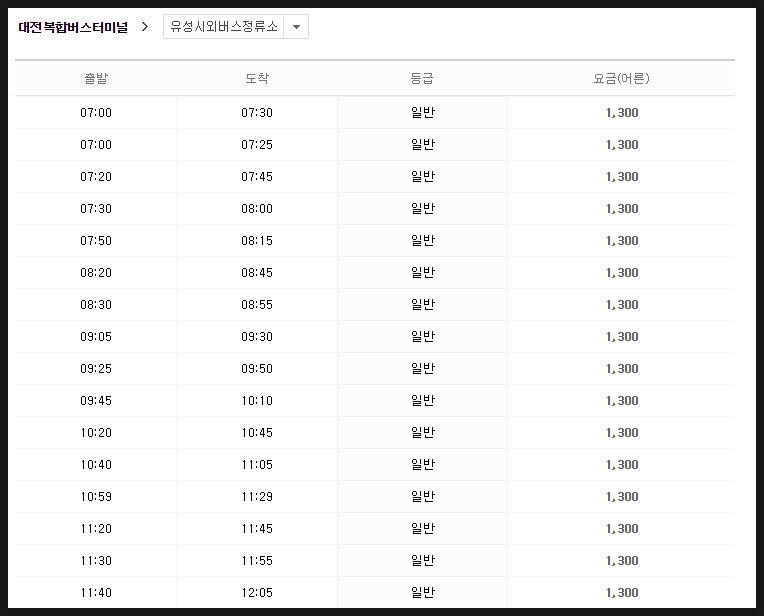Select the 11:20 departure time
Screen dimensions: 764x616
click(x=96, y=529)
